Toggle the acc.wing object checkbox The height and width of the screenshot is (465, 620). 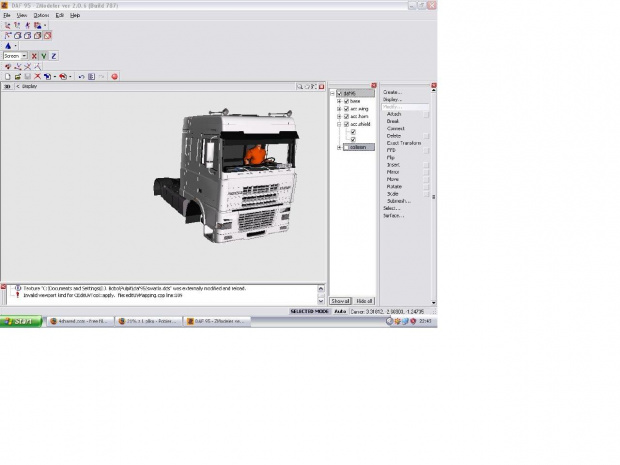[346, 109]
